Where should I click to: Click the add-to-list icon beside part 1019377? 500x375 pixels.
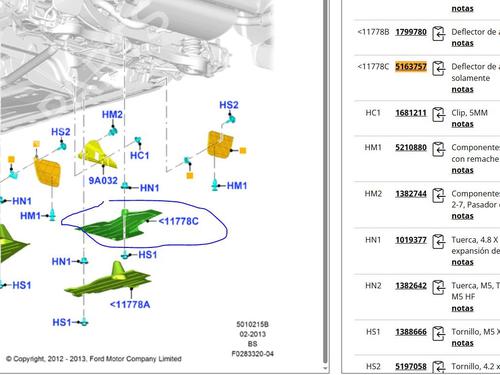click(x=439, y=242)
